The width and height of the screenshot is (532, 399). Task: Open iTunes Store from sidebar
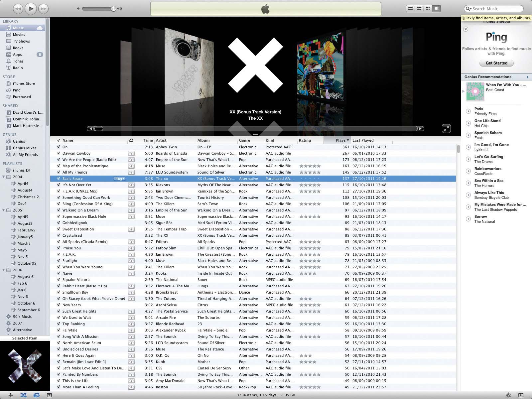24,83
